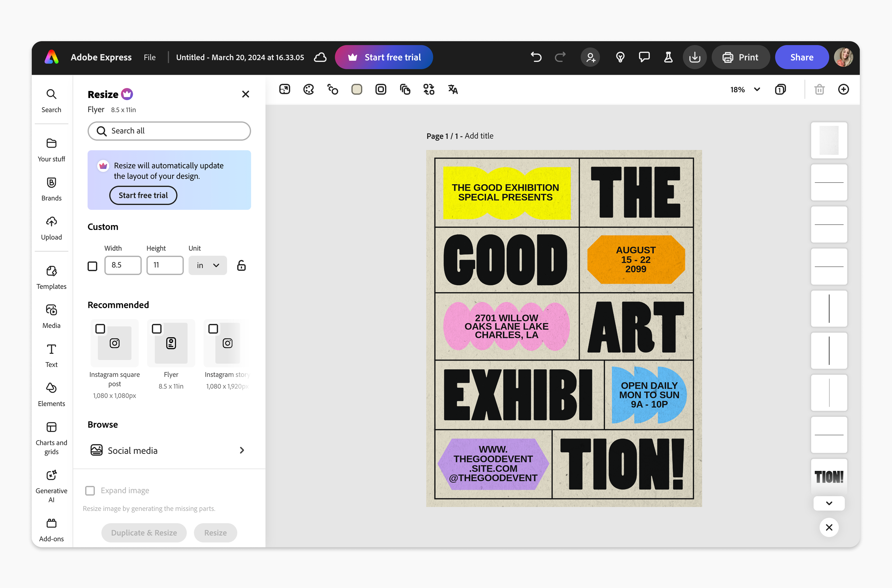
Task: Open the animation tool icon in toolbar
Action: pyautogui.click(x=333, y=89)
